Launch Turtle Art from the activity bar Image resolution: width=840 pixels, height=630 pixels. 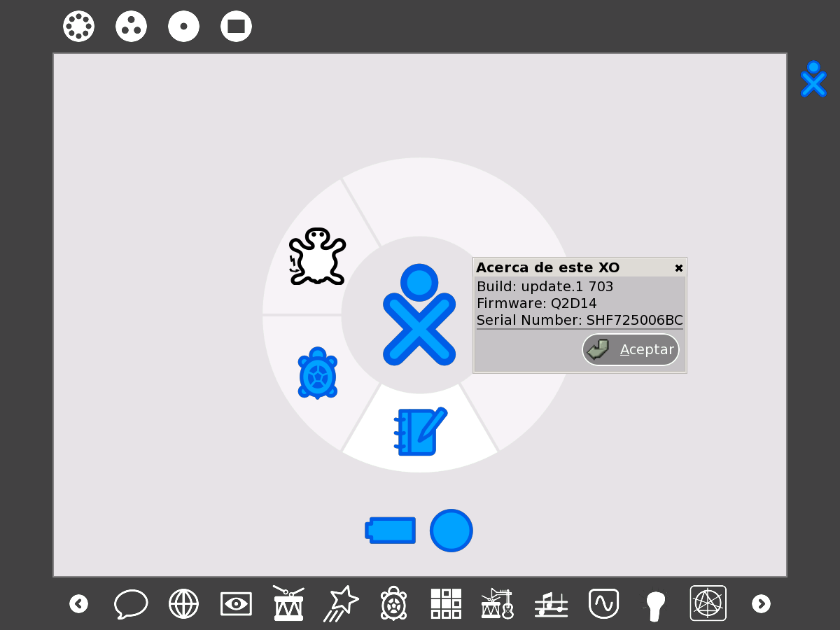(393, 603)
